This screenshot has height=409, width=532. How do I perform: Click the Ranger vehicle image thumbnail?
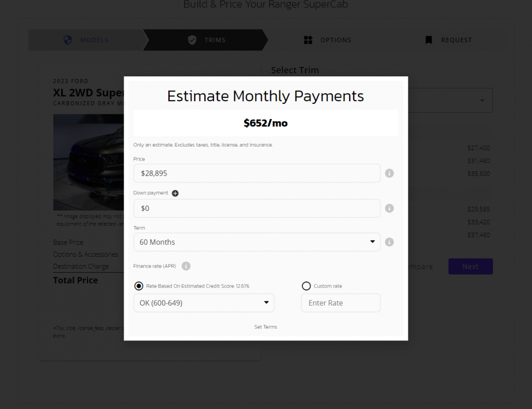tap(88, 162)
